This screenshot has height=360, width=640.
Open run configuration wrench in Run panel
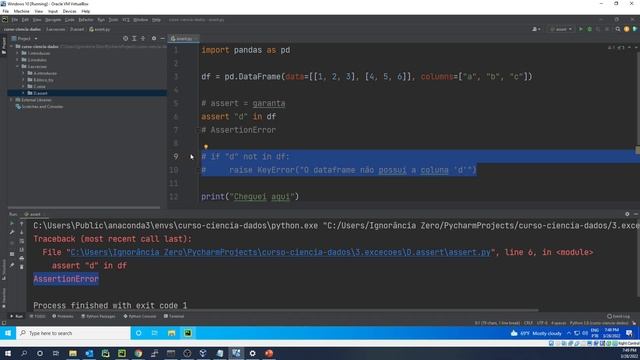coord(12,232)
